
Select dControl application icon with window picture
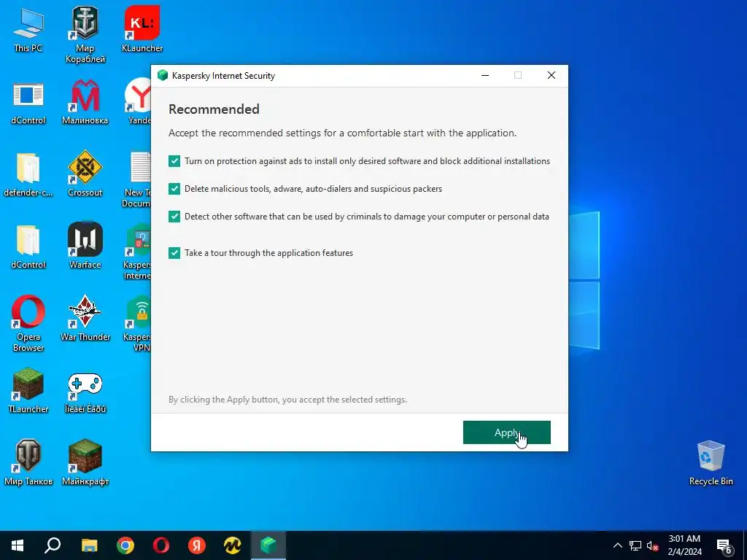[x=28, y=104]
